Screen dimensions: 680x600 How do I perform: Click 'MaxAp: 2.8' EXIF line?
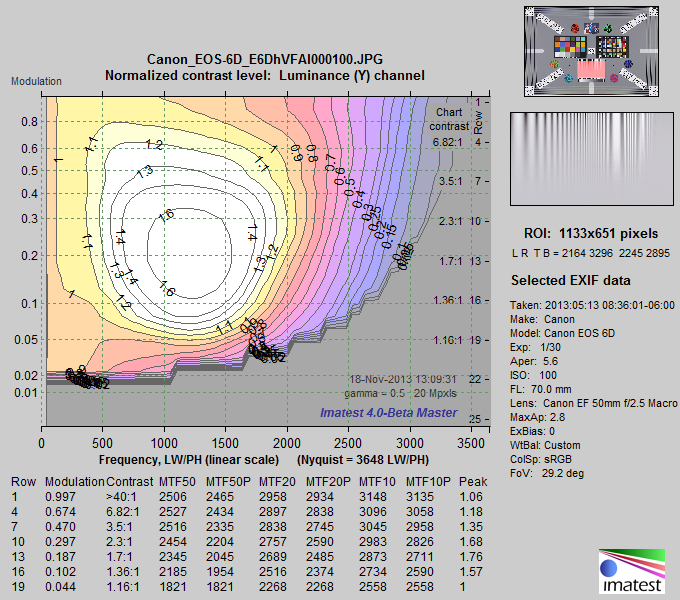pyautogui.click(x=537, y=417)
